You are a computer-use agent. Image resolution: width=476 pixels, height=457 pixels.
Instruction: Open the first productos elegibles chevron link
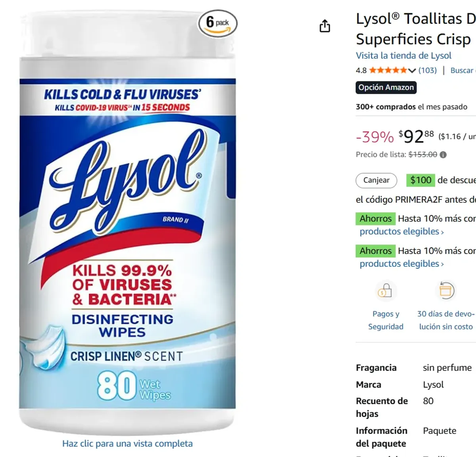402,231
